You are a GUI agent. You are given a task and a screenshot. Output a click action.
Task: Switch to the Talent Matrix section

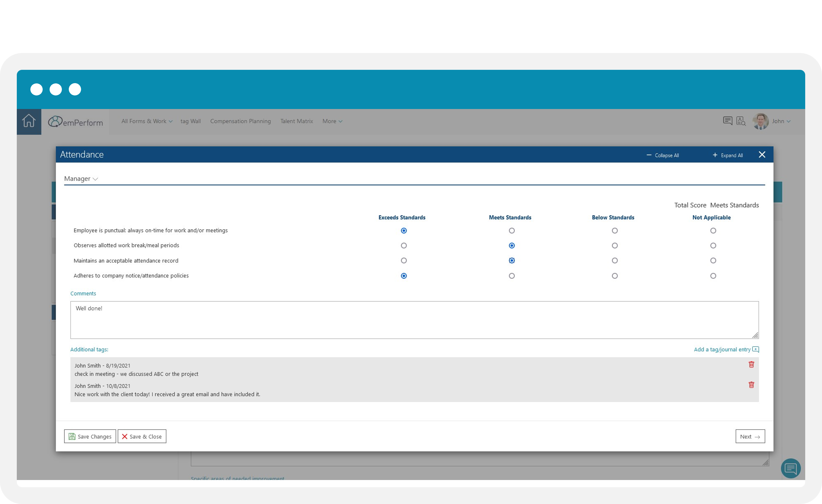tap(296, 121)
